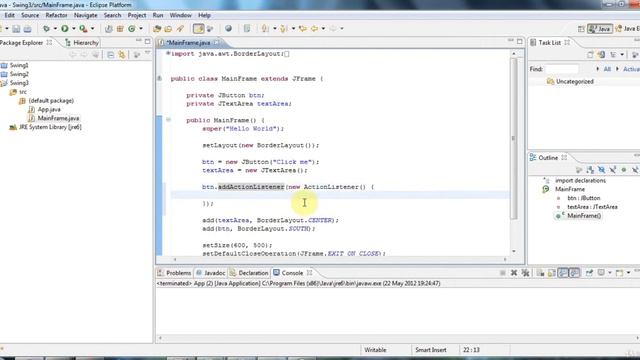Open Display Selected Console dropdown arrow
Image resolution: width=640 pixels, height=360 pixels.
tap(609, 273)
